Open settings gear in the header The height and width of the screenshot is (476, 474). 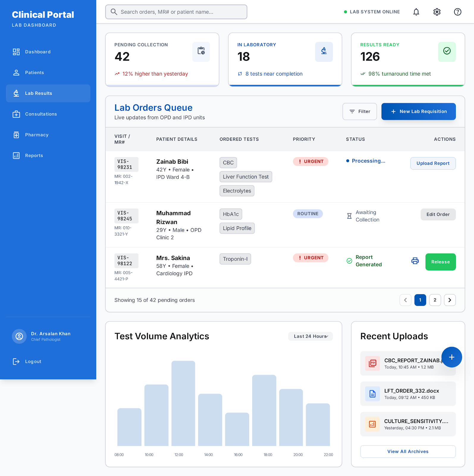(x=437, y=12)
